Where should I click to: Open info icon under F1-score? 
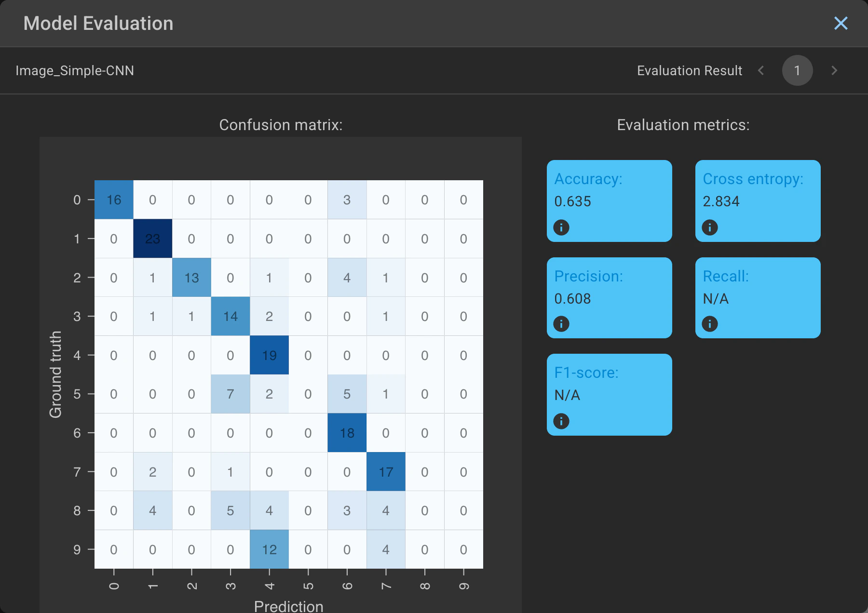click(561, 421)
